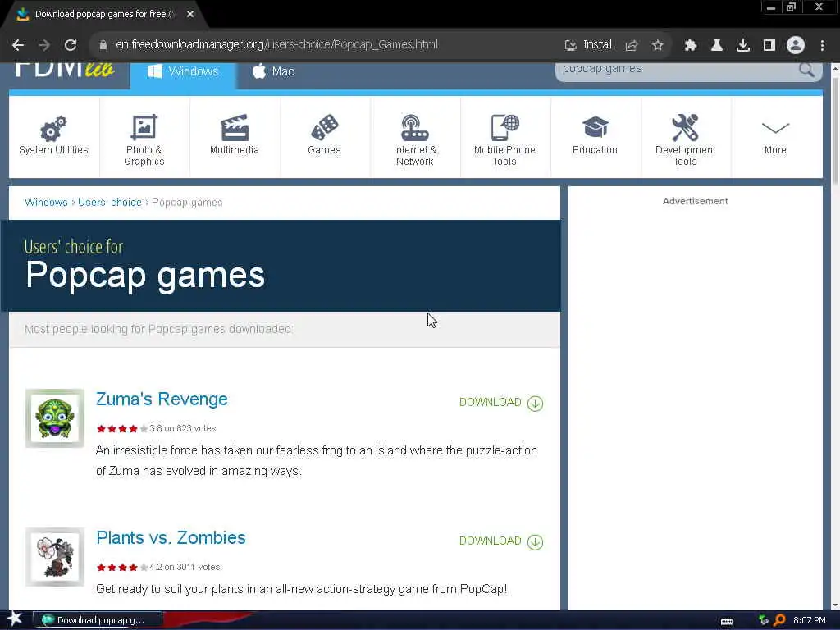Click the Plants vs. Zombies thumbnail
Viewport: 840px width, 630px height.
(55, 557)
